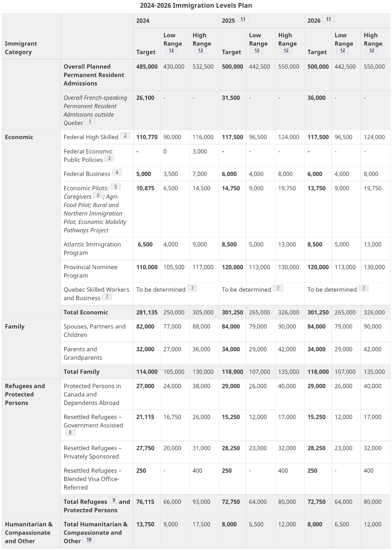Open footnote 1 after Quebec

(90, 122)
